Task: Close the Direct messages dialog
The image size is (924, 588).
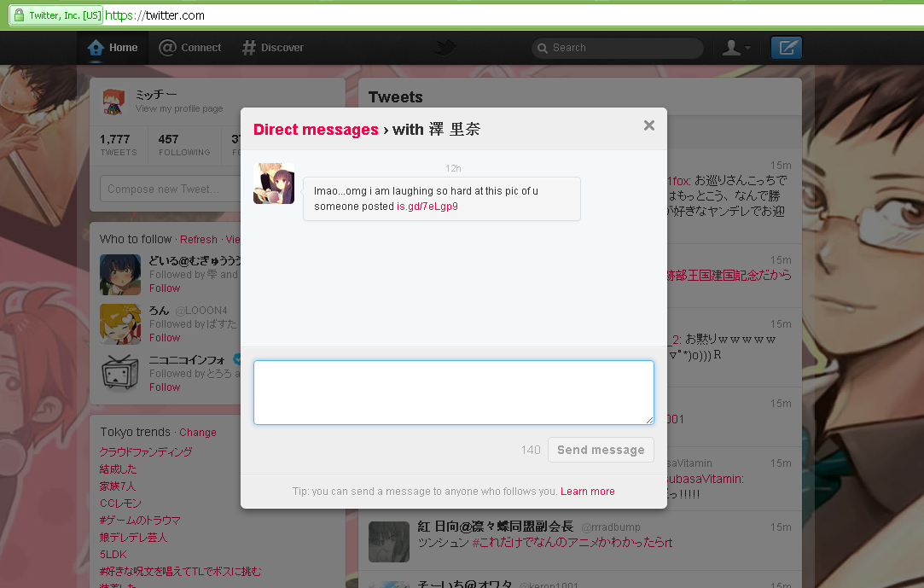Action: (648, 125)
